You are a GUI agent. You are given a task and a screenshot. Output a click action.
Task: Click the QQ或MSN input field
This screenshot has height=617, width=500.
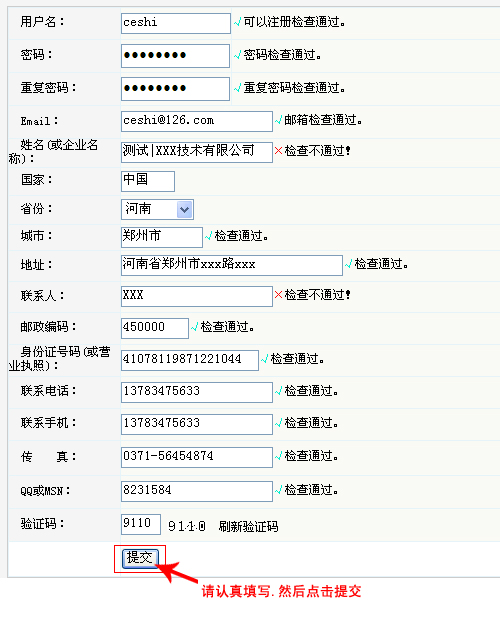(197, 491)
